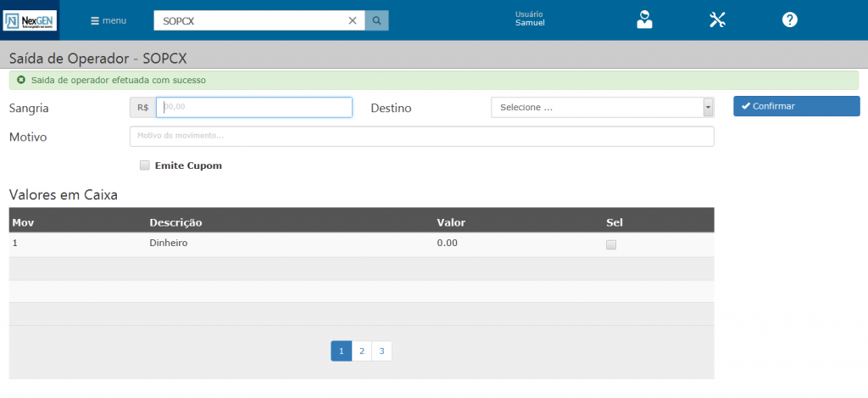This screenshot has width=868, height=398.
Task: Click the Destino dropdown arrow
Action: click(708, 108)
